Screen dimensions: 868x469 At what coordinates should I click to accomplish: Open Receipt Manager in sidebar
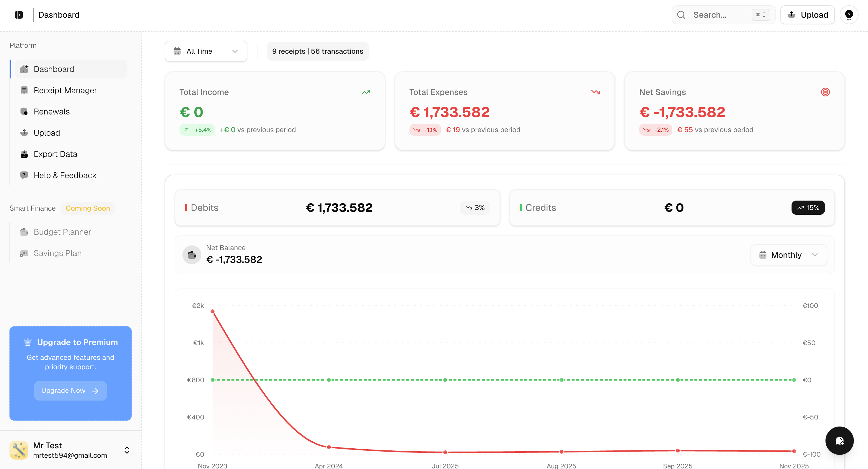pos(65,90)
